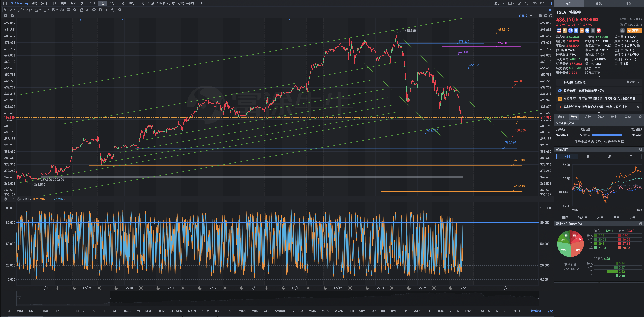Click the reset zoom equals icon
Viewport: 644px width, 317px height.
pyautogui.click(x=540, y=16)
